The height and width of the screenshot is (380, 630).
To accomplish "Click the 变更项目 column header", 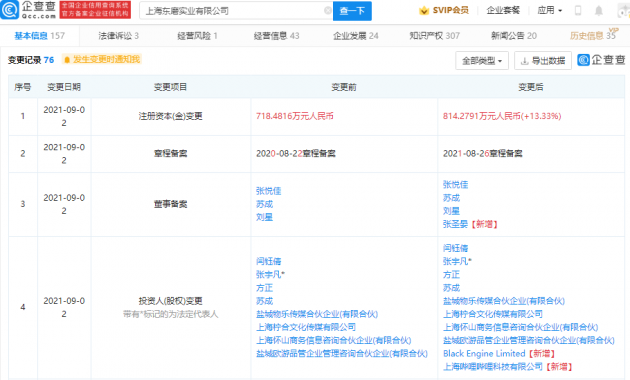I will pos(170,87).
